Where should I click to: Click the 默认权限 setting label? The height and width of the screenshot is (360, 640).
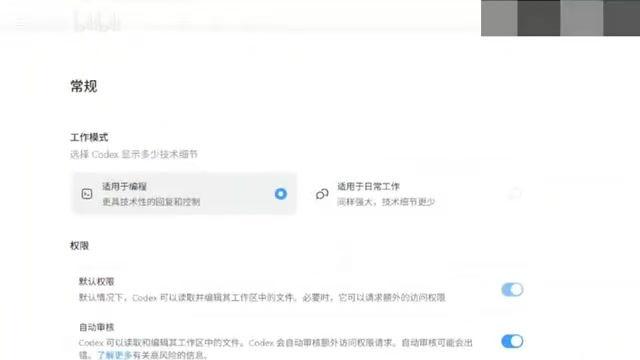coord(96,282)
